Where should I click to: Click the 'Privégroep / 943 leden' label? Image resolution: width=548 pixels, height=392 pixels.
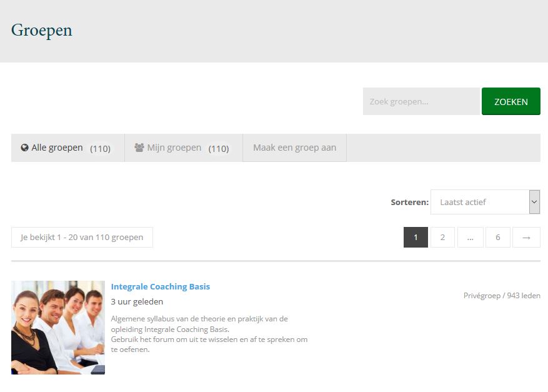pyautogui.click(x=502, y=296)
